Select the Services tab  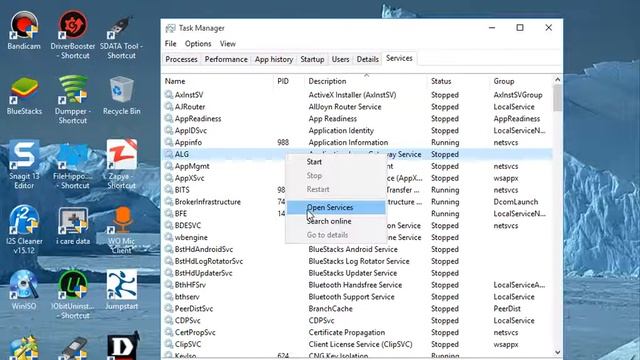399,58
